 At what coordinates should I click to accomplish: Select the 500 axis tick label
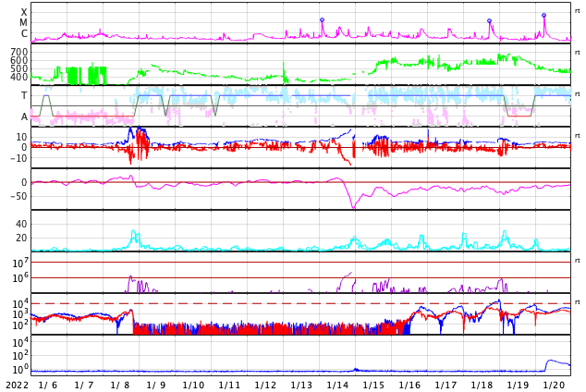coord(19,68)
